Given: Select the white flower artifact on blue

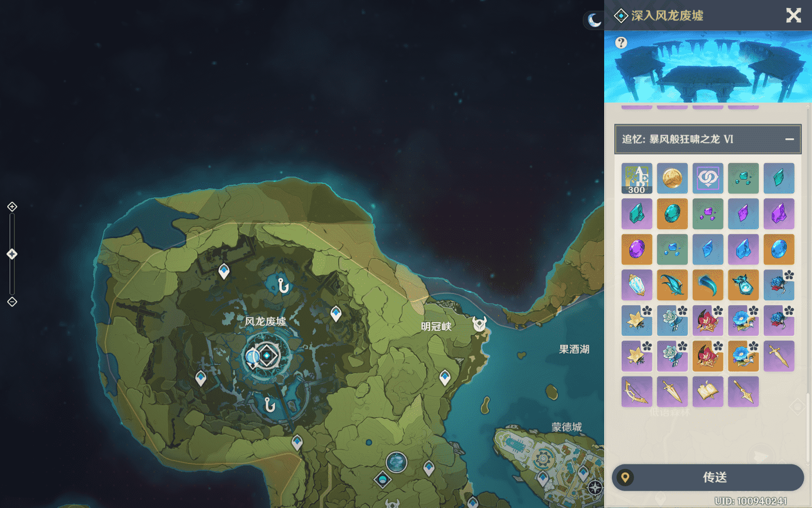Looking at the screenshot, I should click(x=672, y=321).
